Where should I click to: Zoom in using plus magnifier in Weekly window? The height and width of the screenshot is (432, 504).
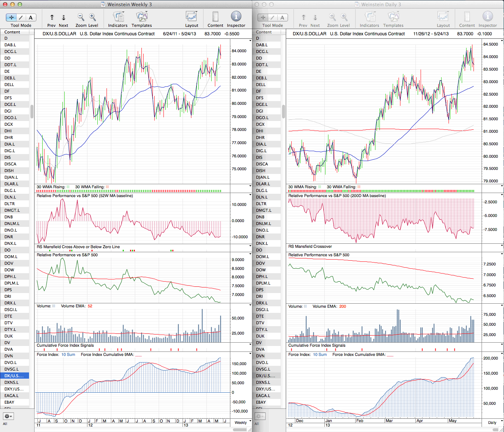93,17
